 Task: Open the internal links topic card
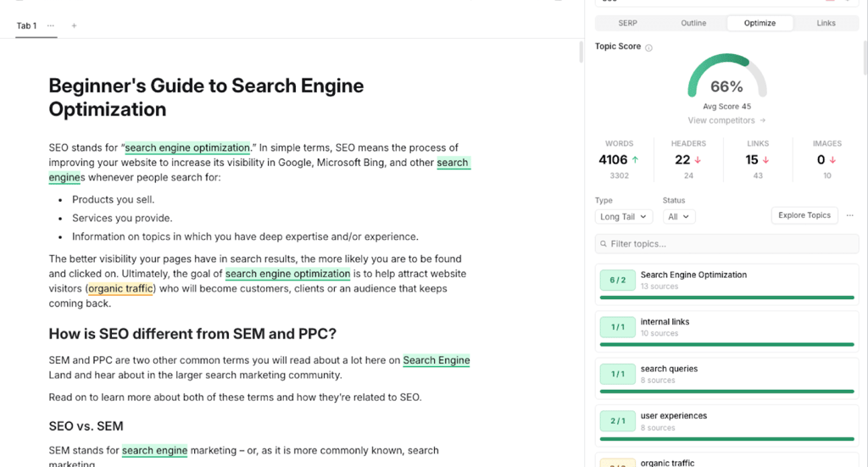[726, 331]
